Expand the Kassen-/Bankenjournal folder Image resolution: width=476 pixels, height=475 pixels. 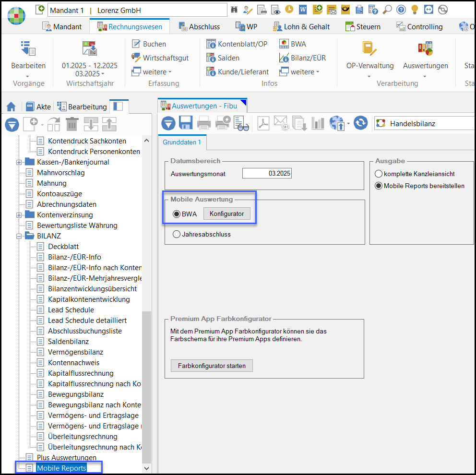19,162
